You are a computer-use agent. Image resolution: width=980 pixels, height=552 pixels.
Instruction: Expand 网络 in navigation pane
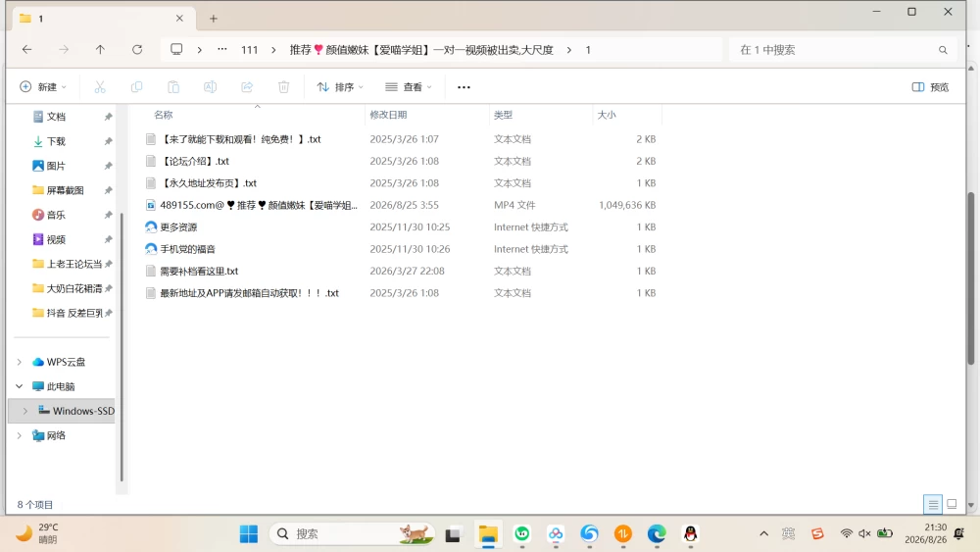coord(20,435)
